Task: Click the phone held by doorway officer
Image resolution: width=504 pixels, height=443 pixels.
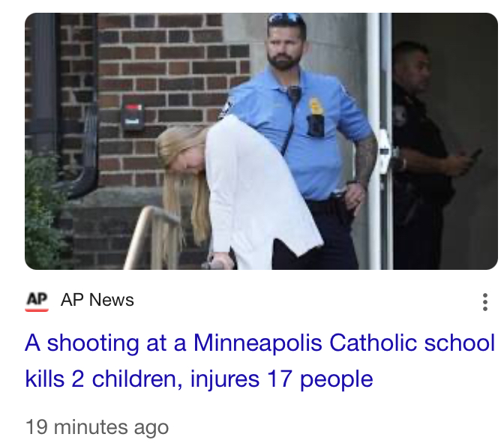Action: coord(477,153)
